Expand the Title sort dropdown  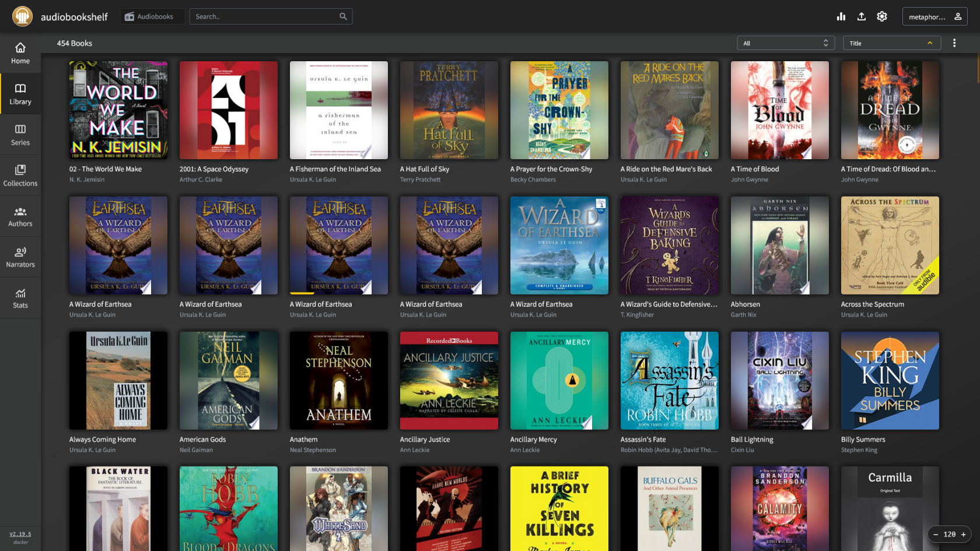click(x=891, y=43)
